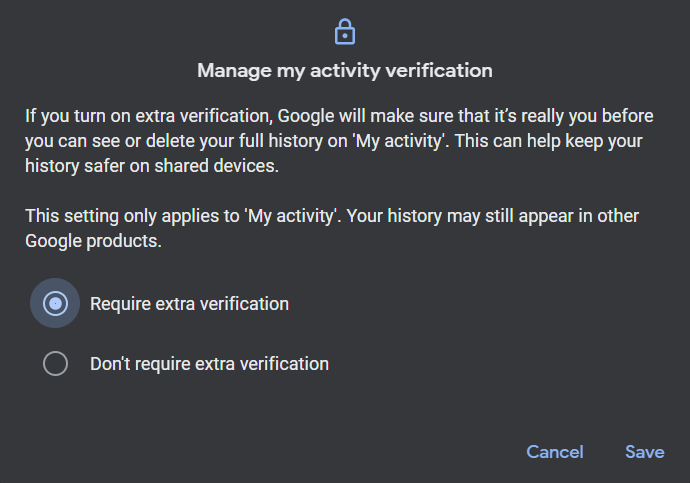Click the "Manage my activity verification" heading
690x483 pixels.
coord(344,70)
